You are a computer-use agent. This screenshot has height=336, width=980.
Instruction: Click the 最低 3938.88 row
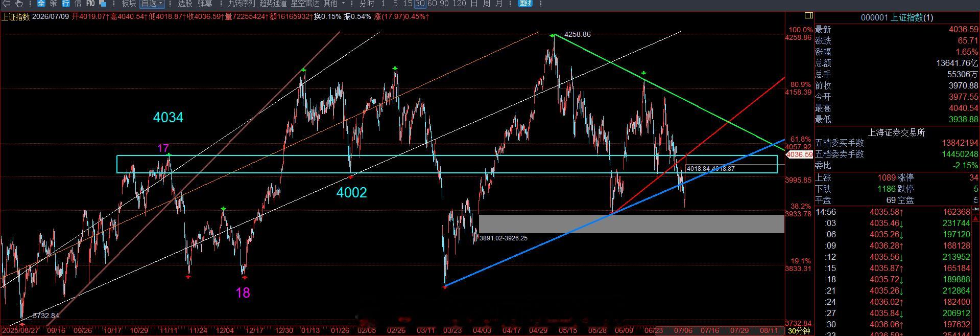[x=897, y=119]
